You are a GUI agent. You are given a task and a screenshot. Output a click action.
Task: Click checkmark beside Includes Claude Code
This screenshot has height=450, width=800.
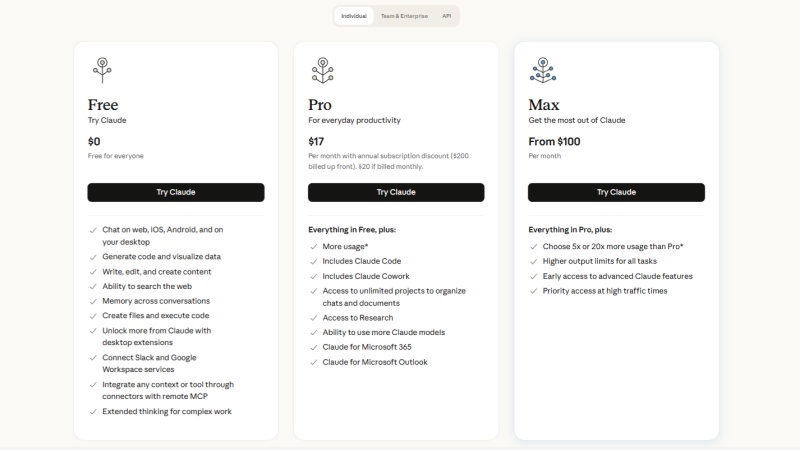(x=314, y=261)
